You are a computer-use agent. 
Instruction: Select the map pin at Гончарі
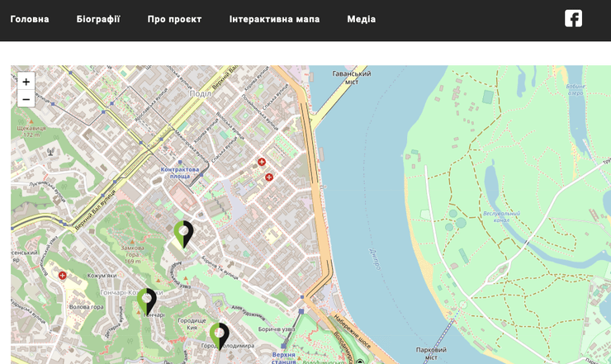(x=148, y=300)
